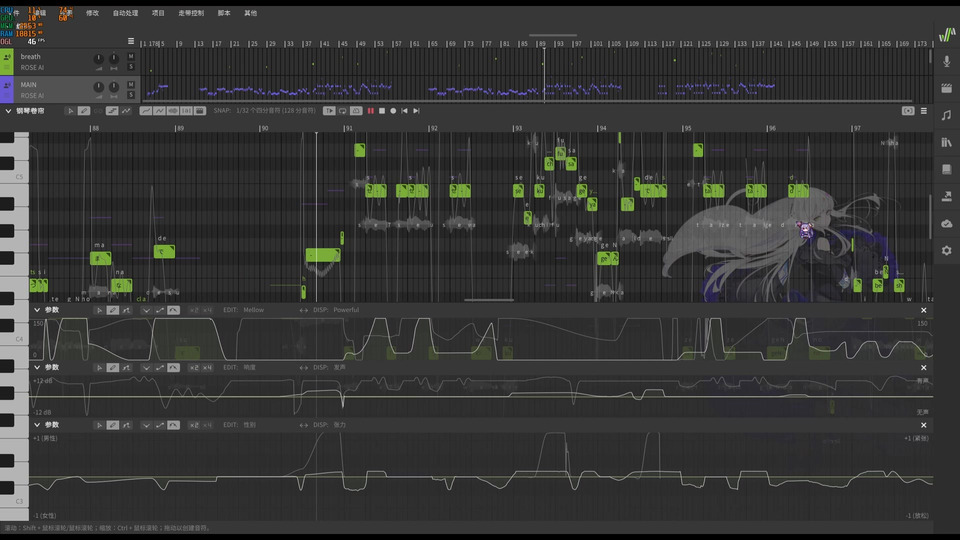Click the piano roll snapshot camera icon
The height and width of the screenshot is (540, 960).
click(908, 111)
